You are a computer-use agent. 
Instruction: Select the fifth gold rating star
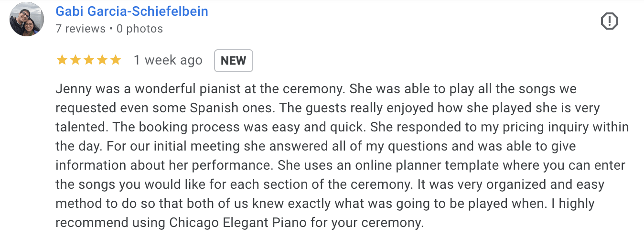point(115,60)
